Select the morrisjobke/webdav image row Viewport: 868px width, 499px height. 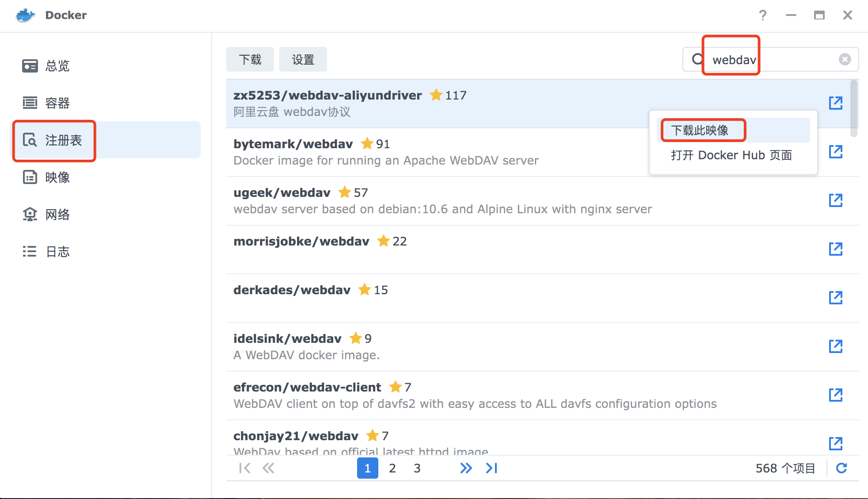point(543,249)
